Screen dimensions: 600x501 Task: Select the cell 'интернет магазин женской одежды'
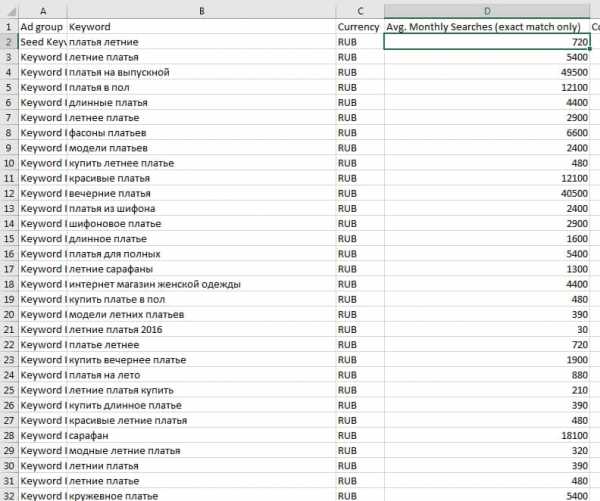point(200,284)
